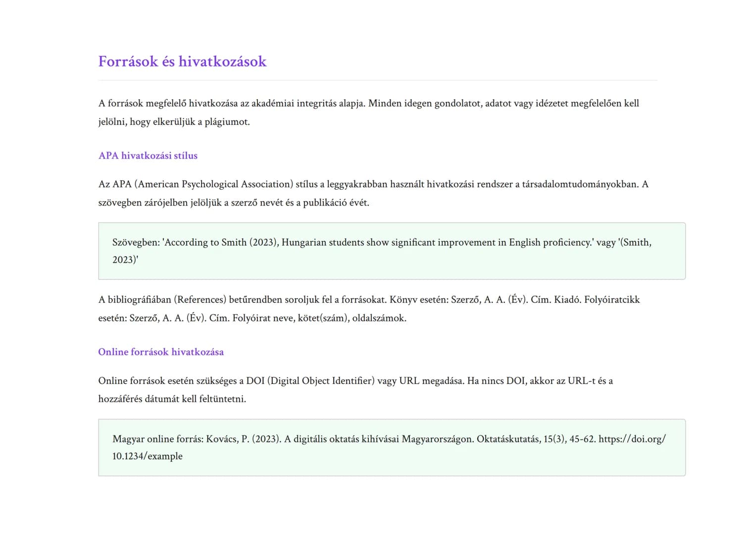Click the '10.1234/example' DOI suffix
Viewport: 756px width, 535px height.
coord(147,456)
